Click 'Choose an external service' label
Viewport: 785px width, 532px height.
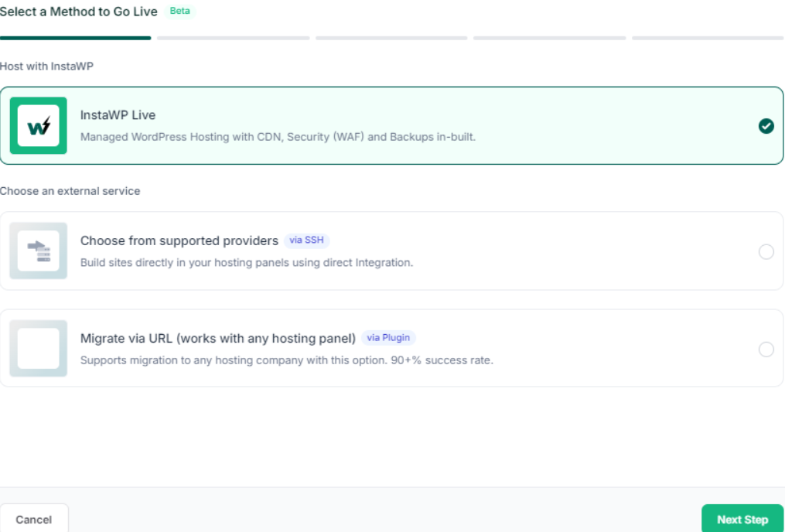(70, 191)
